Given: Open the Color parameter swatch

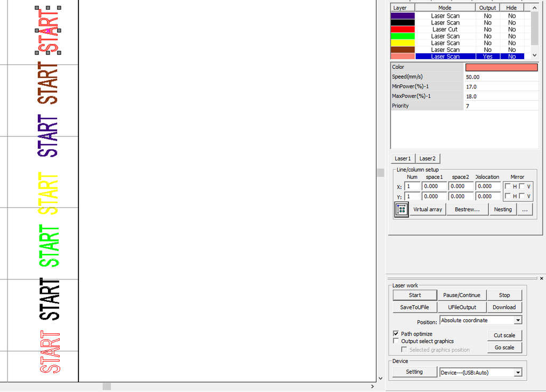Looking at the screenshot, I should pos(501,67).
